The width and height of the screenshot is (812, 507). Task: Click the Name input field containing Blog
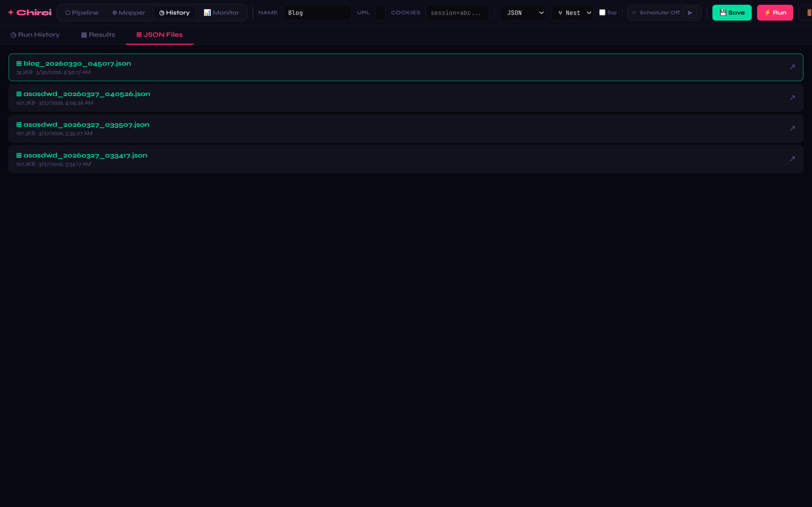(x=317, y=13)
